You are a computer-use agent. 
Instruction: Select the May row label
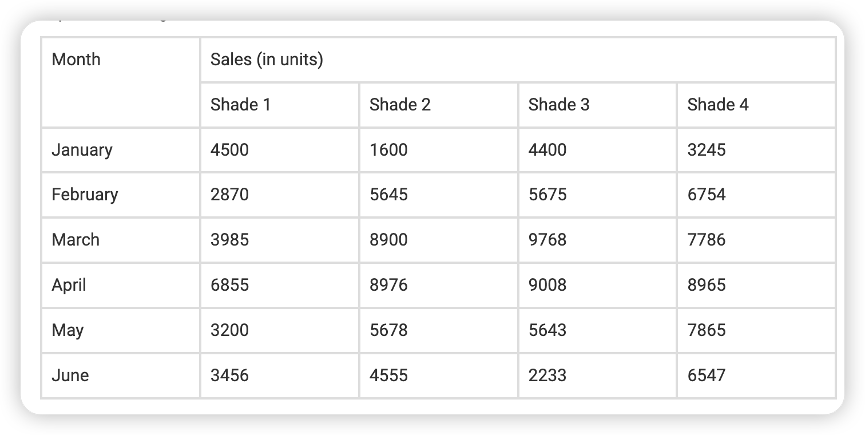120,331
